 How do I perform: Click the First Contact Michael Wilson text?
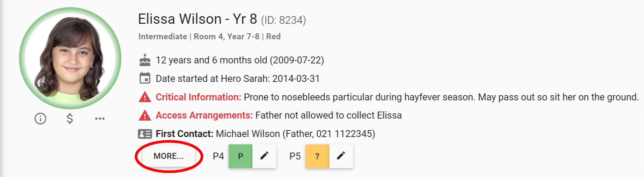click(295, 134)
